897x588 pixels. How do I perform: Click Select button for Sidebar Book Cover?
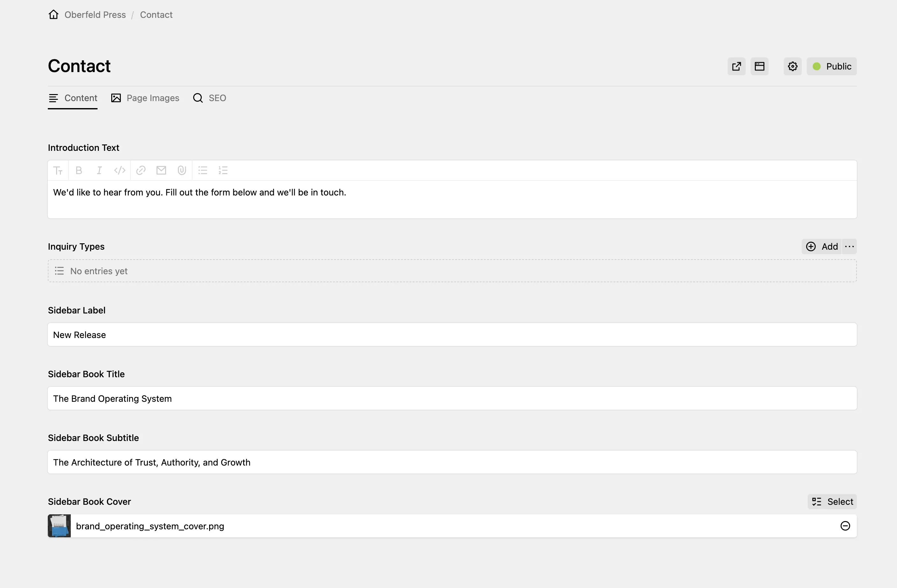(832, 502)
